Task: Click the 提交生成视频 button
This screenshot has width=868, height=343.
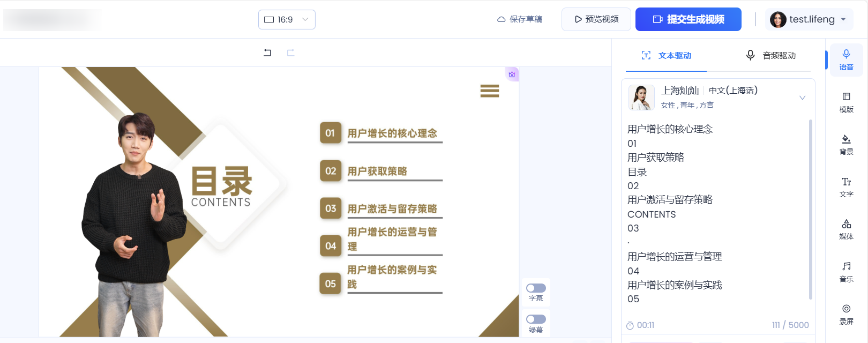Action: [x=688, y=20]
